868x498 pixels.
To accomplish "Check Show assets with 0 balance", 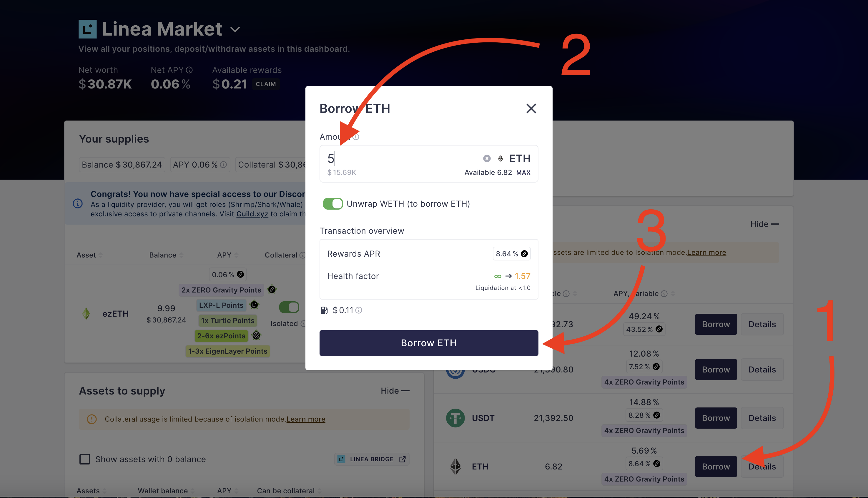I will pyautogui.click(x=84, y=459).
